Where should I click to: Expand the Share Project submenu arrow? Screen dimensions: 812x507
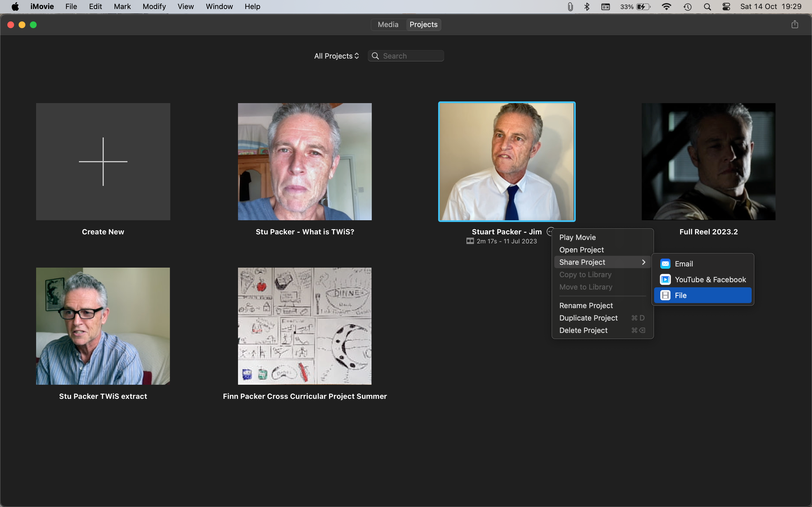coord(643,262)
